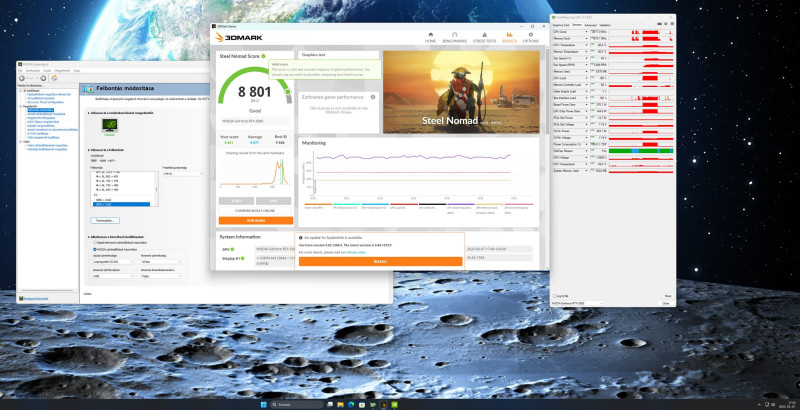
Task: Collapse the 3D beállítások tree node
Action: point(20,91)
